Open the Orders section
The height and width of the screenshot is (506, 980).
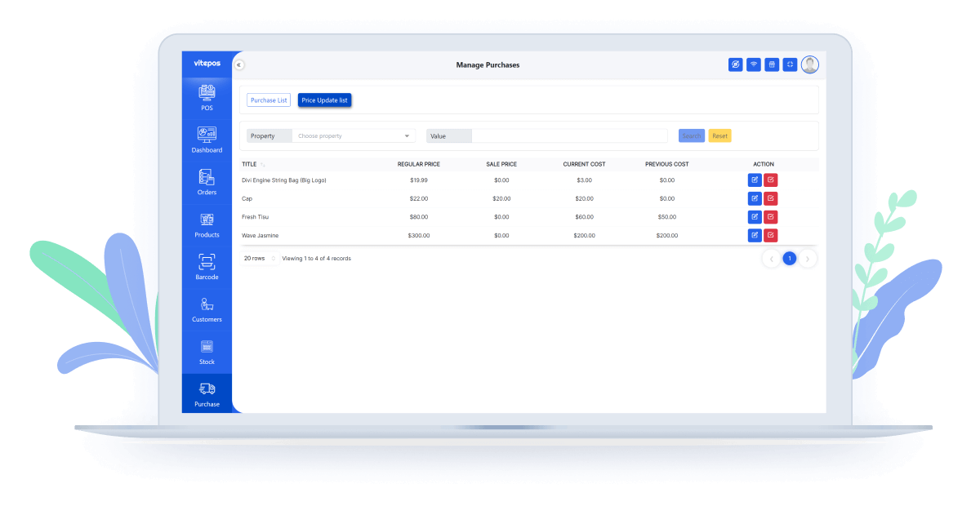pos(207,182)
